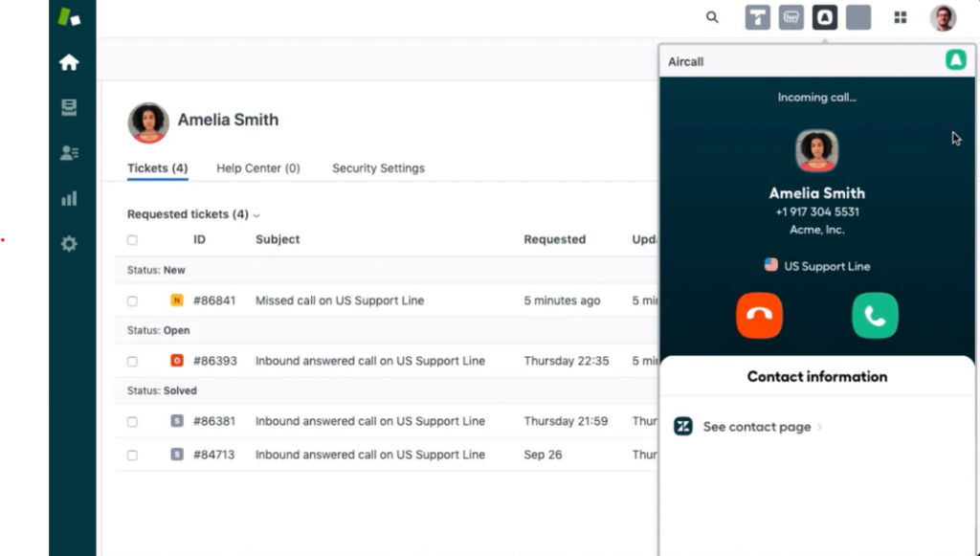Click the Solved status badge of ticket #84713
980x556 pixels.
177,455
